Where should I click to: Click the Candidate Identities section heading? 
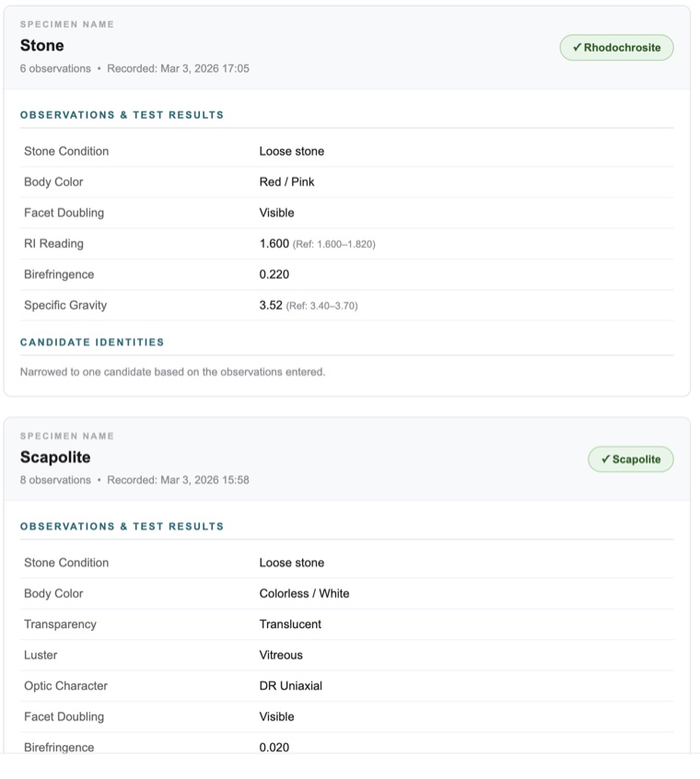click(92, 342)
